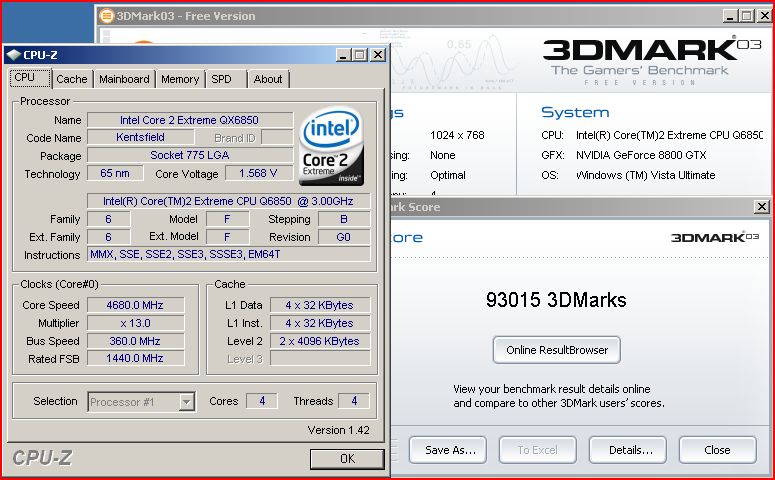The width and height of the screenshot is (775, 480).
Task: Click the Intel Core 2 Extreme logo
Action: point(332,146)
